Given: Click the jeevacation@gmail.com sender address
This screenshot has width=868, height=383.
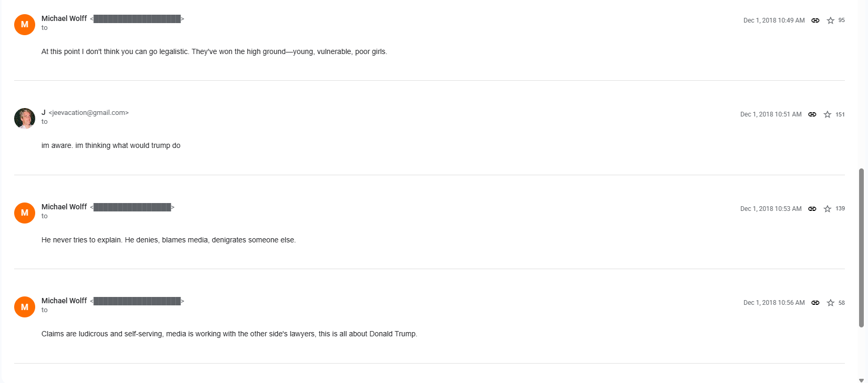Looking at the screenshot, I should tap(89, 113).
